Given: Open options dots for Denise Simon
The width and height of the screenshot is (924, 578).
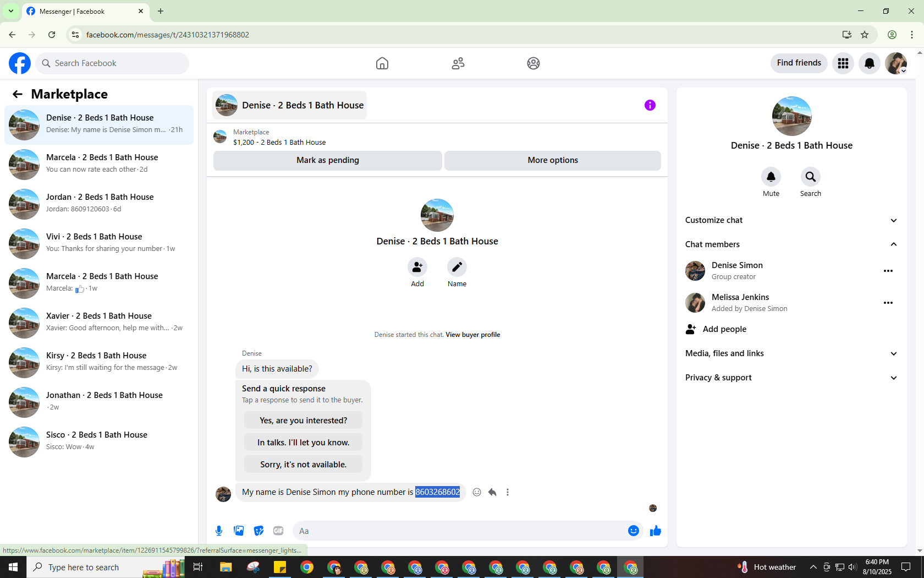Looking at the screenshot, I should [888, 271].
